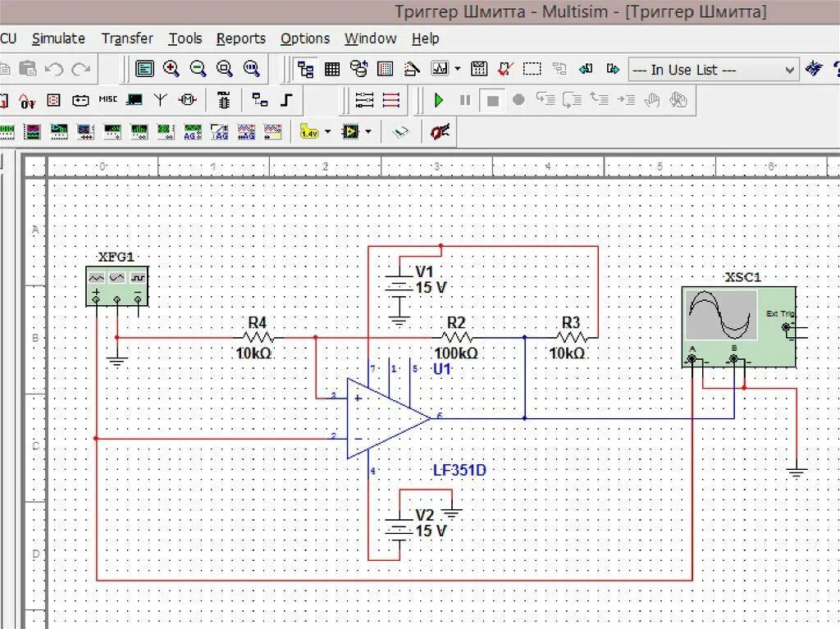This screenshot has height=629, width=840.
Task: Click the Zoom to Fit Page magnifier
Action: (x=251, y=69)
